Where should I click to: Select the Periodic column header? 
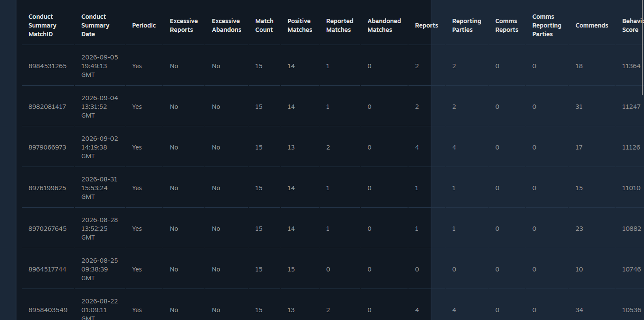[x=144, y=25]
